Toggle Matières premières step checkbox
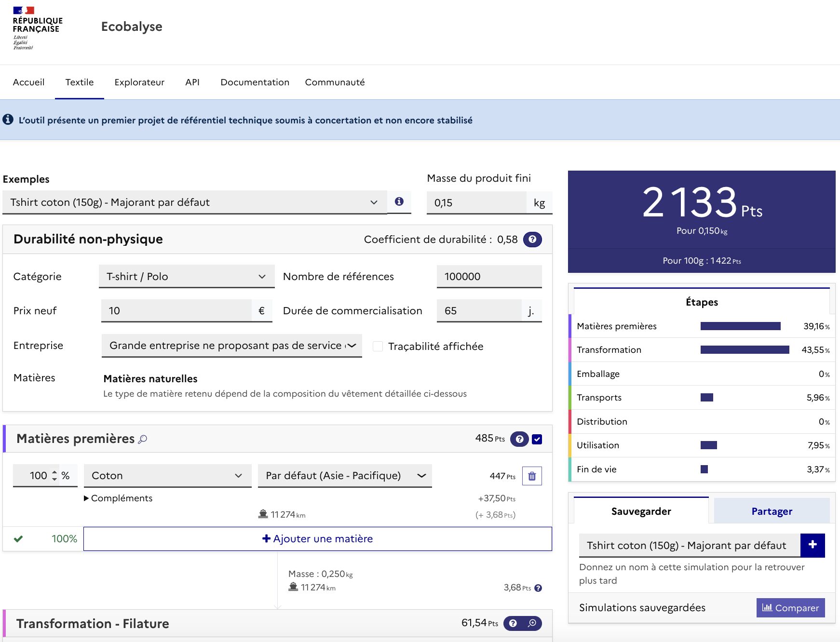The height and width of the screenshot is (642, 840). (537, 439)
